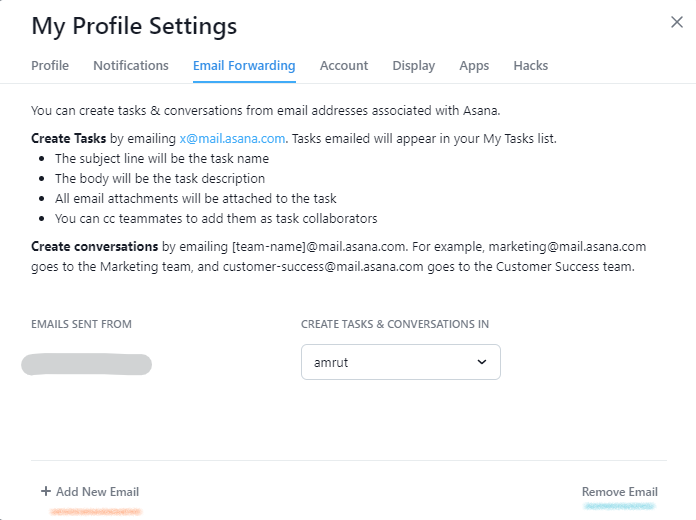Open the amrut workspace dropdown

click(x=400, y=362)
